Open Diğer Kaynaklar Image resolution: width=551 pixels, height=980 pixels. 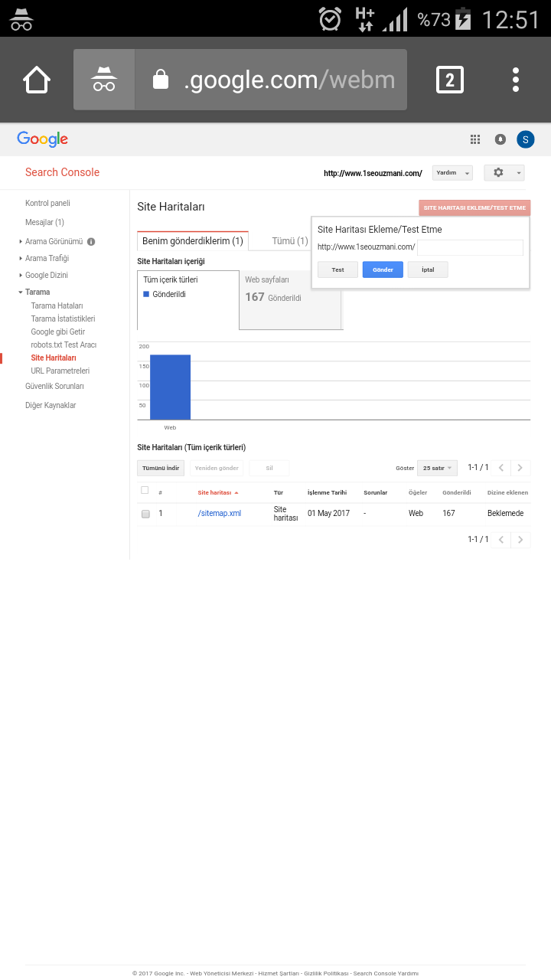(x=51, y=406)
